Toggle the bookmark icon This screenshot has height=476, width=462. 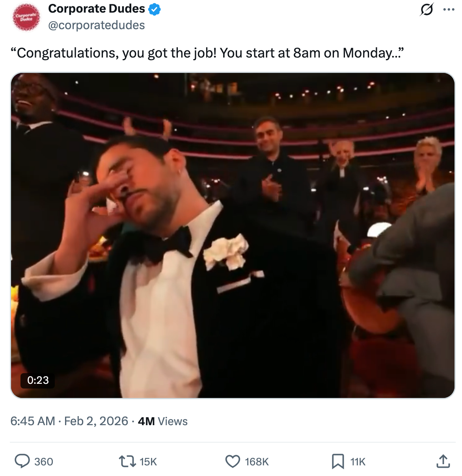[338, 461]
